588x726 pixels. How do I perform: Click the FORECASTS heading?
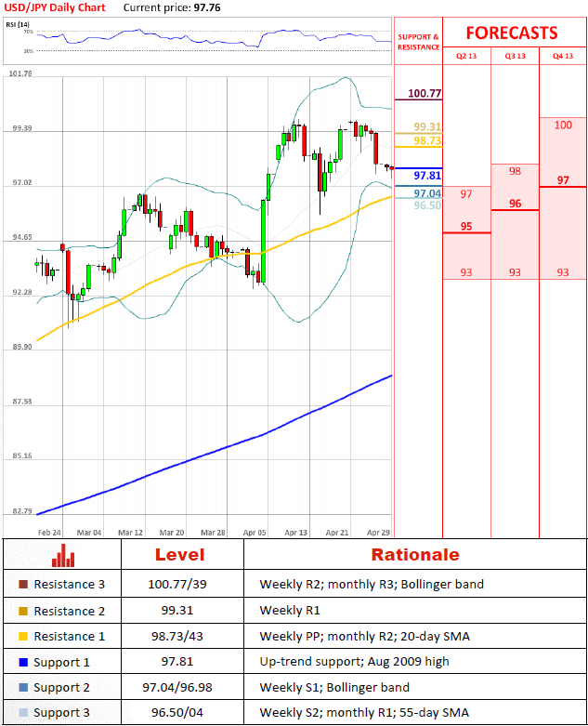(512, 33)
